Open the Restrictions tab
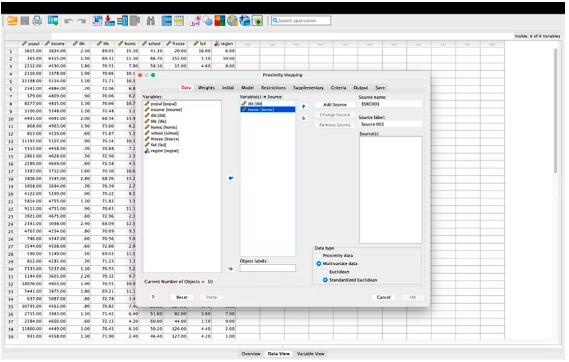569x362 pixels. point(273,88)
